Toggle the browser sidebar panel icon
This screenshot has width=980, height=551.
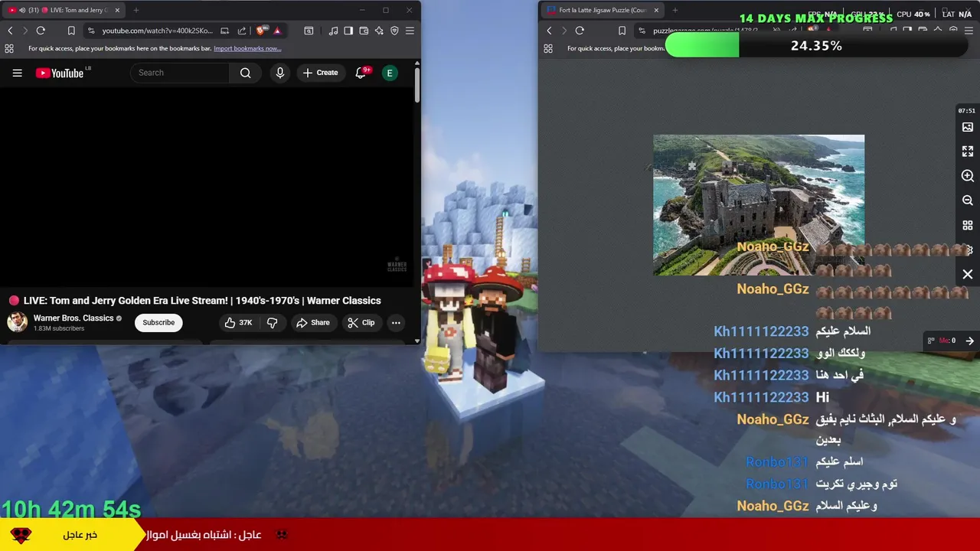348,31
